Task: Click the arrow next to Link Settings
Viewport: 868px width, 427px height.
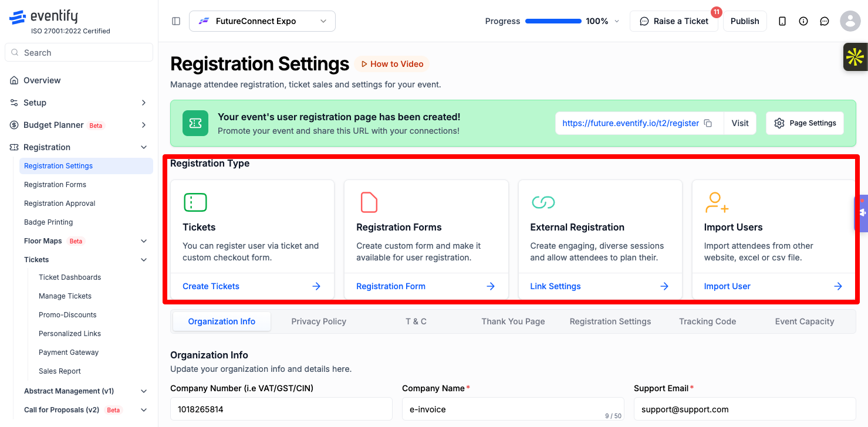Action: (664, 286)
